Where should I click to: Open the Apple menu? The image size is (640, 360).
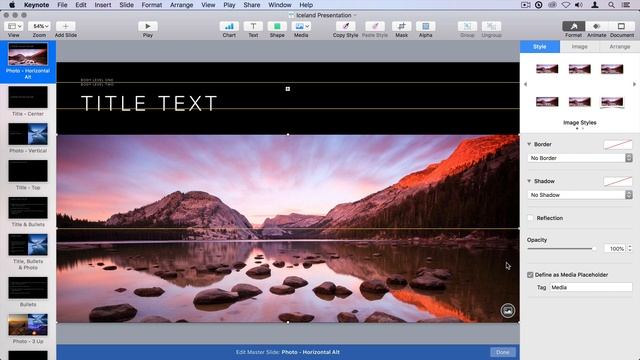[12, 5]
